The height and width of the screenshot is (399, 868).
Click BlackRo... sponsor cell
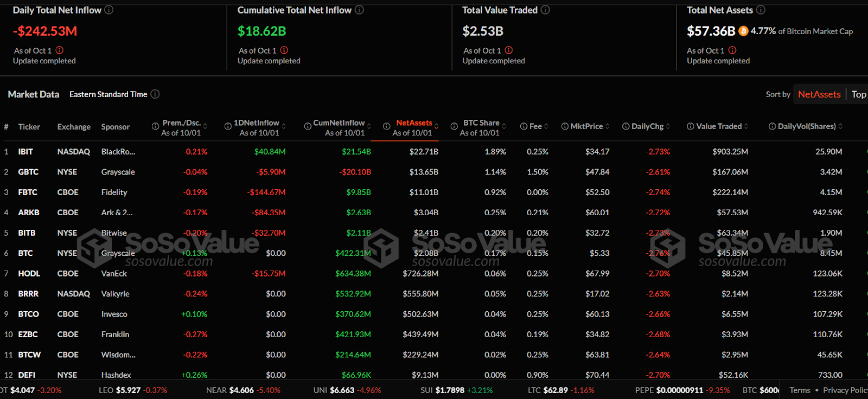118,152
